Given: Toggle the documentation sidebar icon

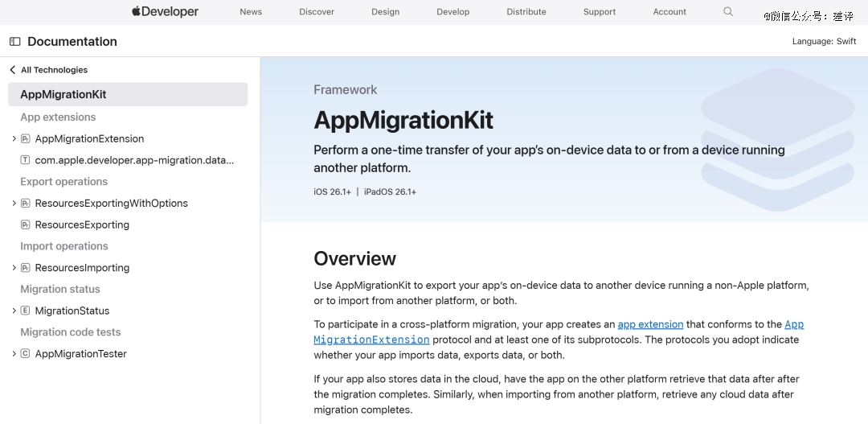Looking at the screenshot, I should click(x=14, y=42).
